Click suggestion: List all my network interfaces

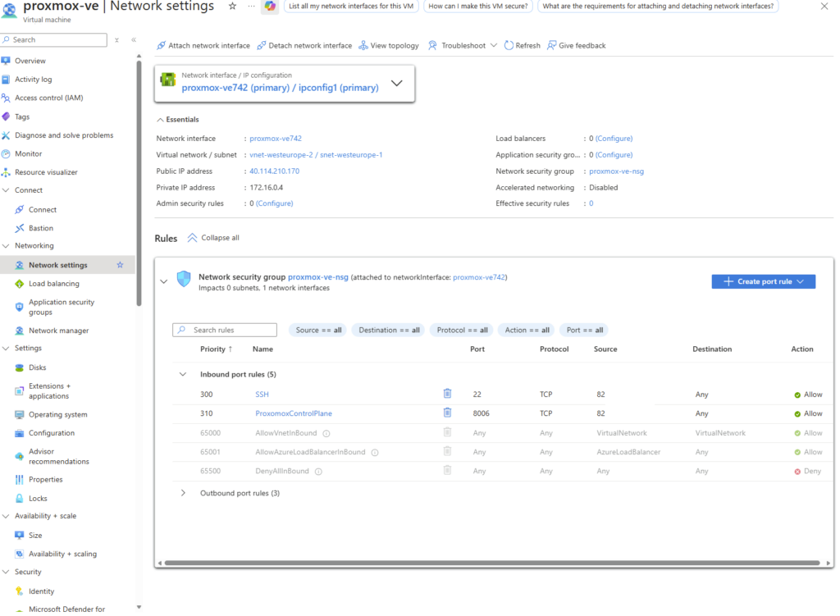coord(351,7)
